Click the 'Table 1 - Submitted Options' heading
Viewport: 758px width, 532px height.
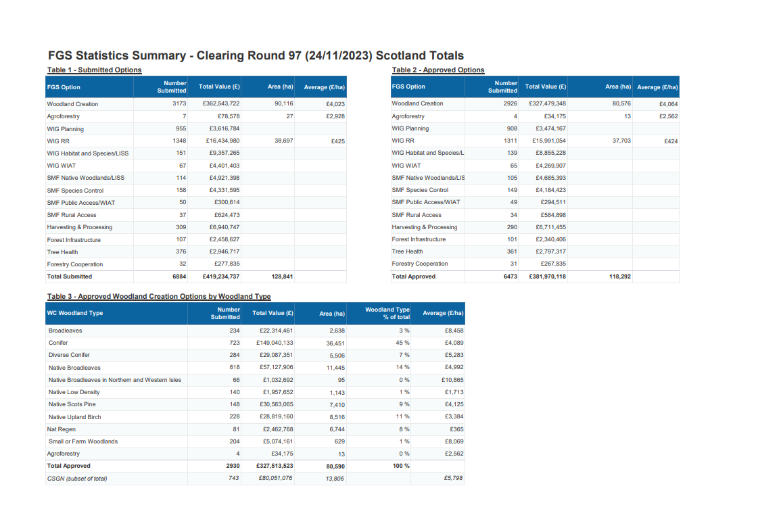click(94, 70)
